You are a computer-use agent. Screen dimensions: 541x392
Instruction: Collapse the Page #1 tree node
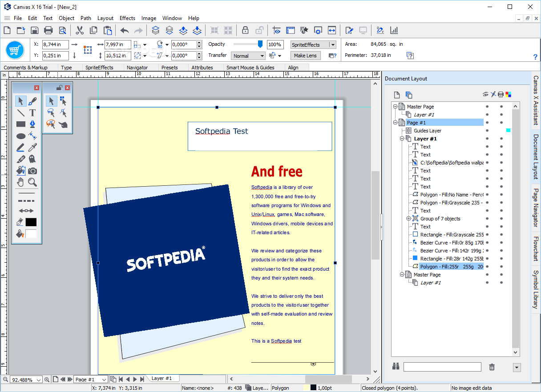(x=395, y=123)
